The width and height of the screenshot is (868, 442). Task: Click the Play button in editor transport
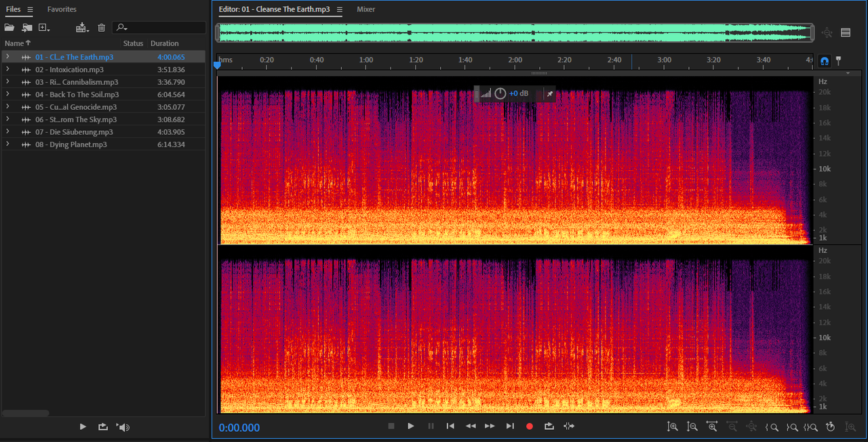click(410, 426)
